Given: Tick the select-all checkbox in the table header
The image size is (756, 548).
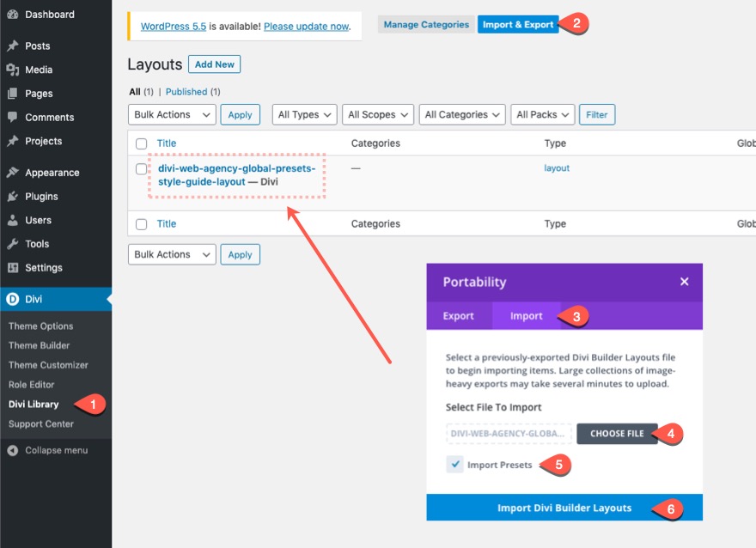Looking at the screenshot, I should coord(141,143).
